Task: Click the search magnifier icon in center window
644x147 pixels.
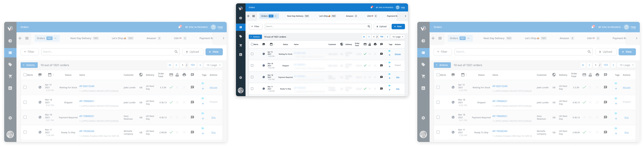Action: (x=369, y=26)
